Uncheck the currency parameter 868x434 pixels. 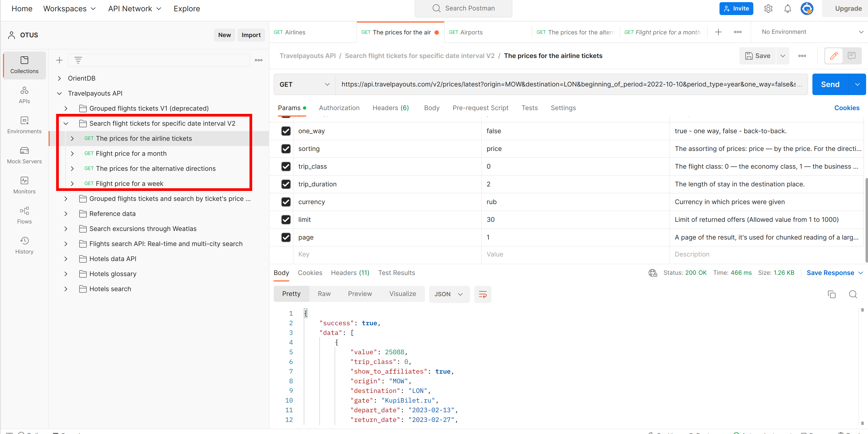click(x=286, y=202)
